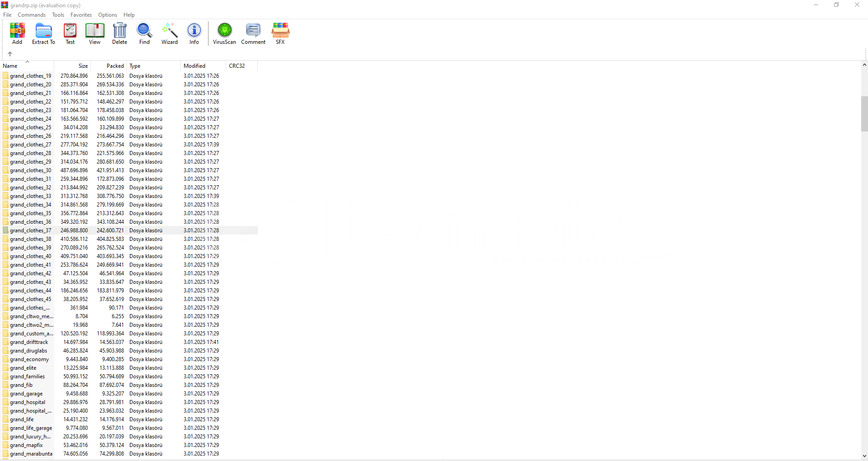Select the grand_cltwo_me... folder
The image size is (868, 461).
[x=31, y=316]
